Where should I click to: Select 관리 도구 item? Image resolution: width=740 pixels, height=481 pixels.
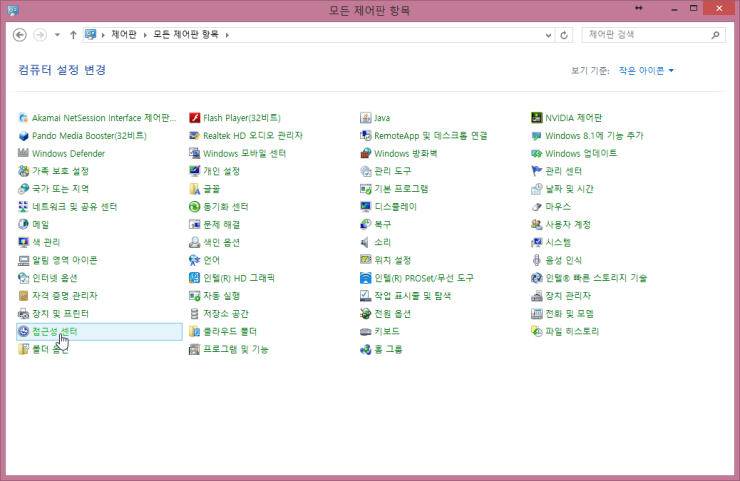[392, 171]
